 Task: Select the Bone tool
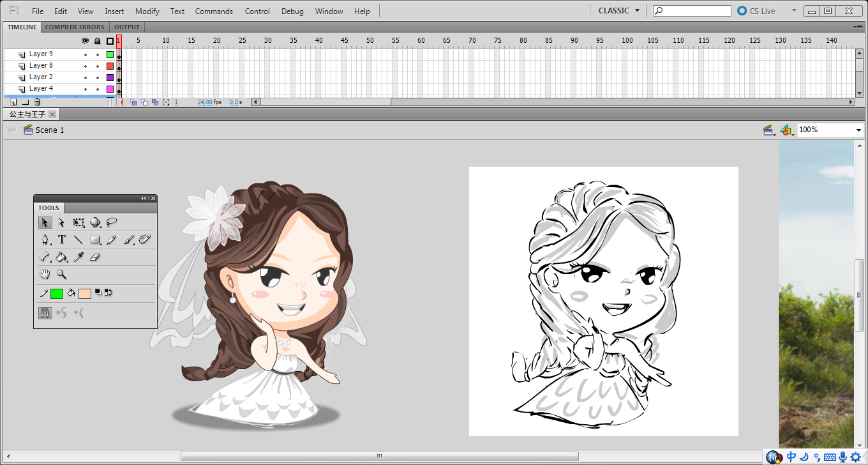pyautogui.click(x=45, y=257)
